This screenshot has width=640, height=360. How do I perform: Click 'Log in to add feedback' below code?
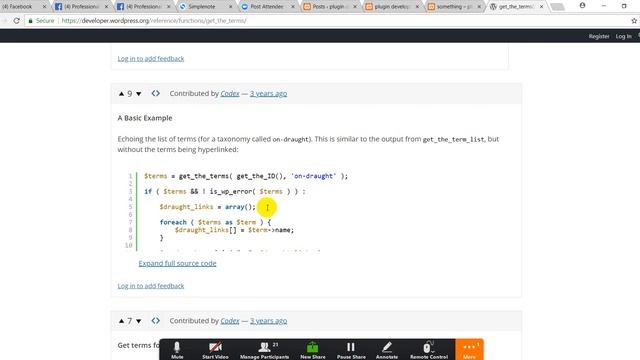click(151, 286)
